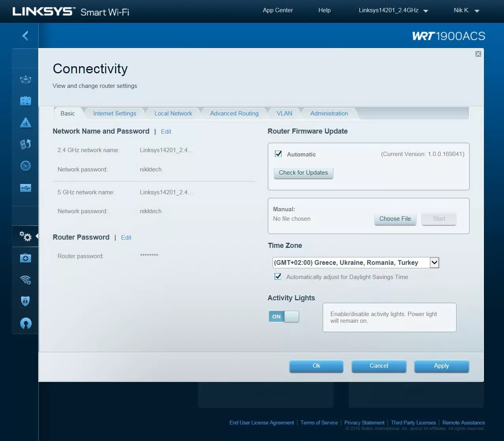
Task: Select the Basic tab
Action: pos(67,114)
